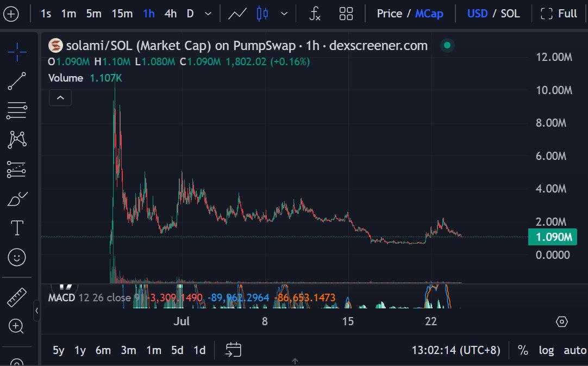Set the currency to USD

477,14
